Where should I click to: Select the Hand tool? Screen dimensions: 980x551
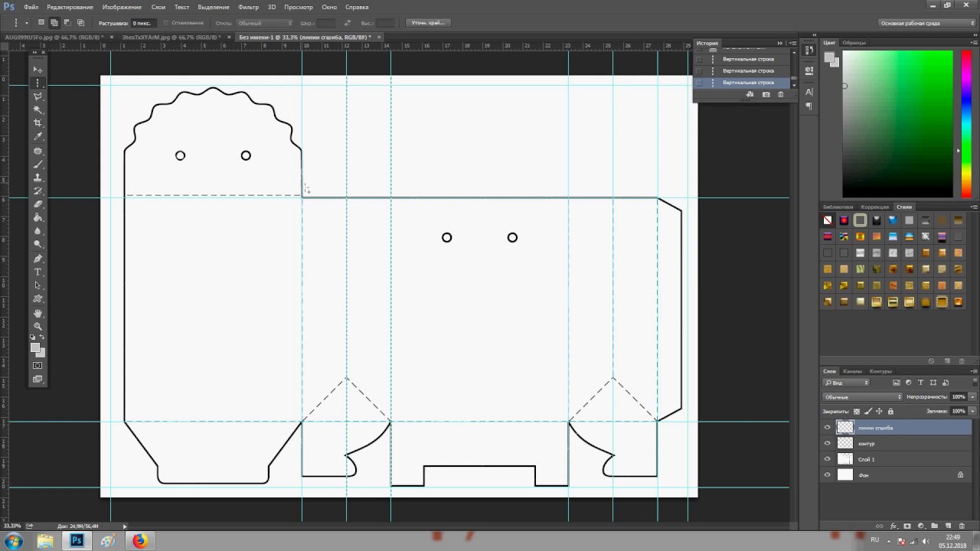[38, 313]
